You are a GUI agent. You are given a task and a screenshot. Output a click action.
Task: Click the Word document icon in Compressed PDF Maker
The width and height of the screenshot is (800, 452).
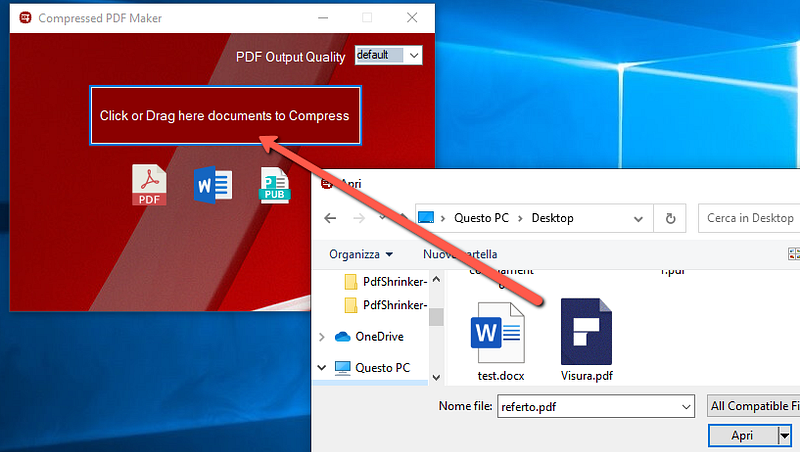(213, 185)
